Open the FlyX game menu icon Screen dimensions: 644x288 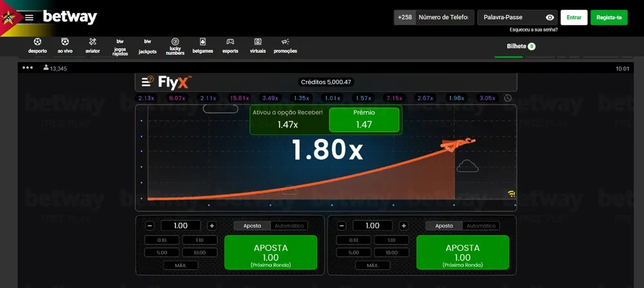[x=147, y=82]
